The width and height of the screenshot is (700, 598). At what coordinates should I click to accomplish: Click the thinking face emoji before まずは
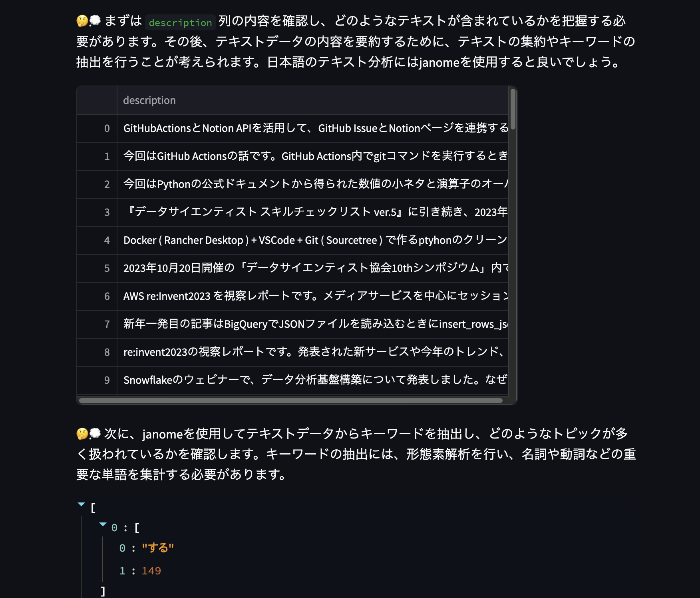(82, 21)
